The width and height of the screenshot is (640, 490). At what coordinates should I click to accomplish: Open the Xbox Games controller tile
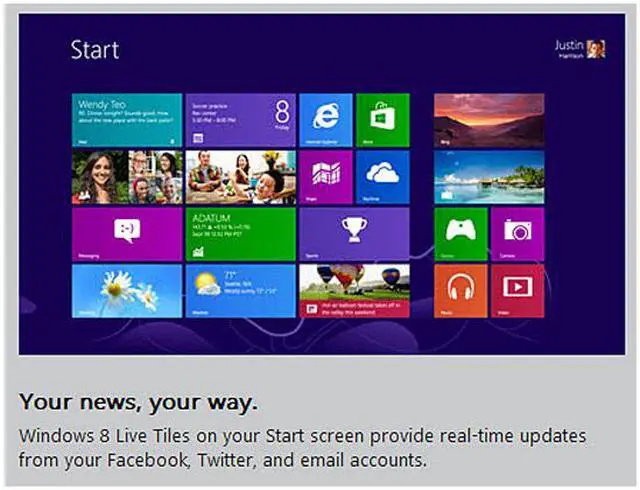(461, 234)
